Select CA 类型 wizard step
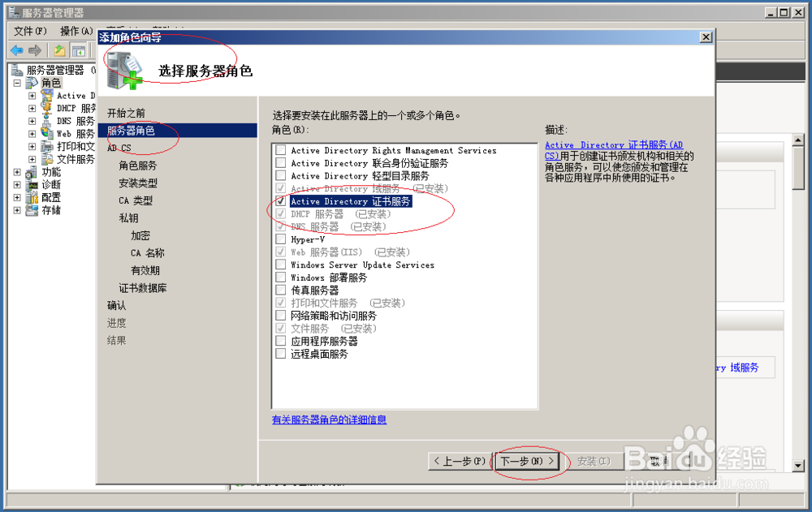This screenshot has width=812, height=512. [x=136, y=200]
